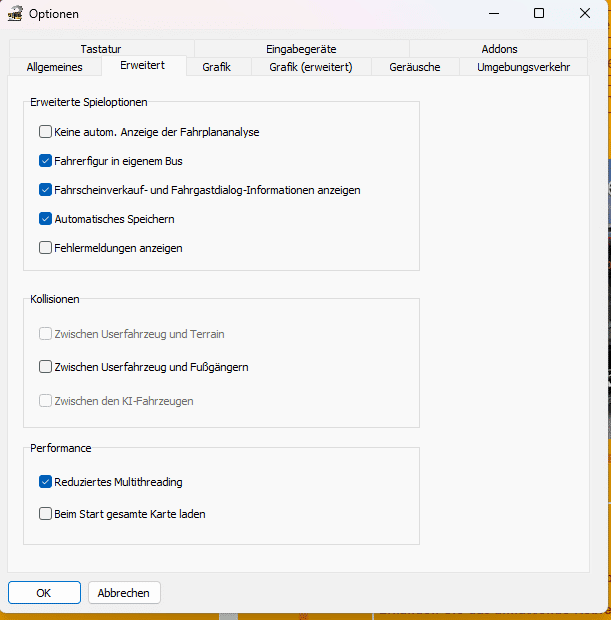Image resolution: width=611 pixels, height=620 pixels.
Task: Open the Geräusche tab
Action: 416,67
